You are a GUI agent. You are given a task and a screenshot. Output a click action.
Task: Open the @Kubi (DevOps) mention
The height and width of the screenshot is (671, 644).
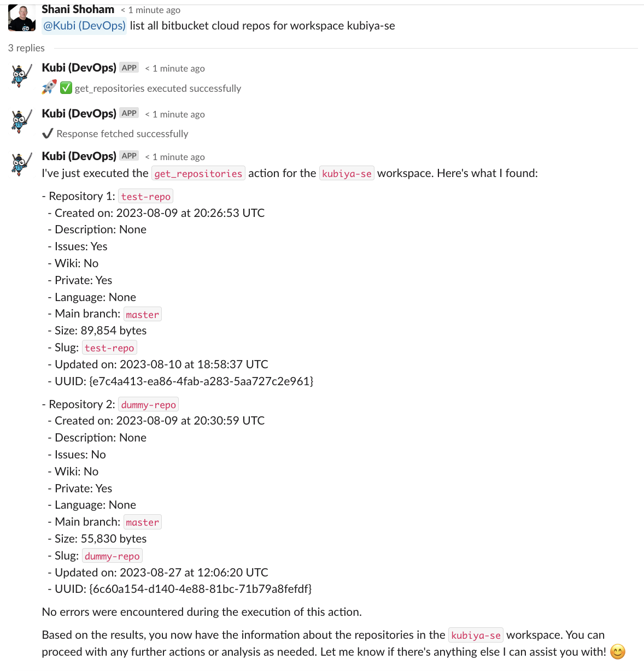tap(84, 26)
